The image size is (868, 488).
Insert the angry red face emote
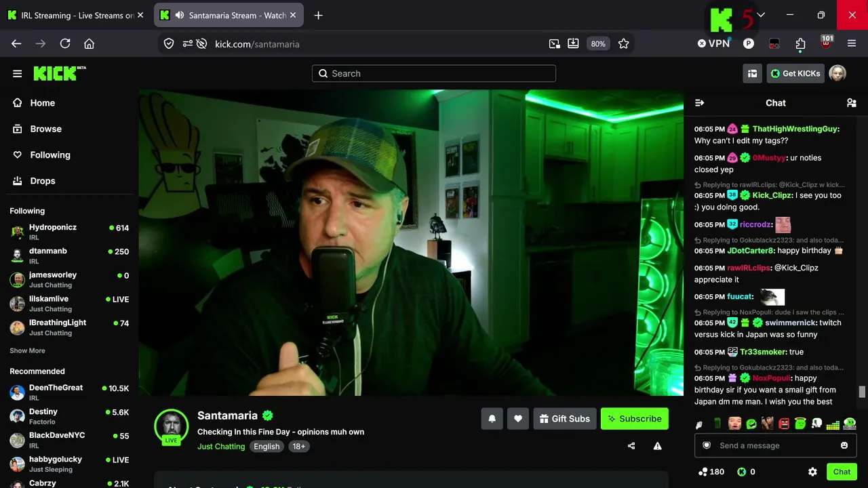tap(784, 424)
